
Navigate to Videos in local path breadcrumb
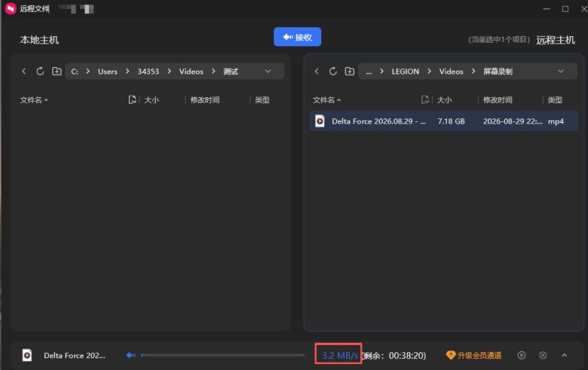click(191, 71)
